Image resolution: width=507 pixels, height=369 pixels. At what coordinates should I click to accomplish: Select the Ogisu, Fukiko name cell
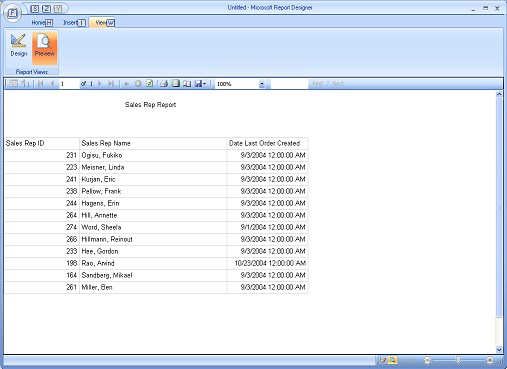point(153,155)
